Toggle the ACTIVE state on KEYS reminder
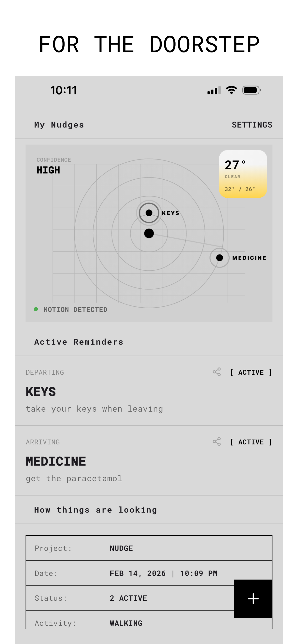The image size is (298, 644). 251,372
